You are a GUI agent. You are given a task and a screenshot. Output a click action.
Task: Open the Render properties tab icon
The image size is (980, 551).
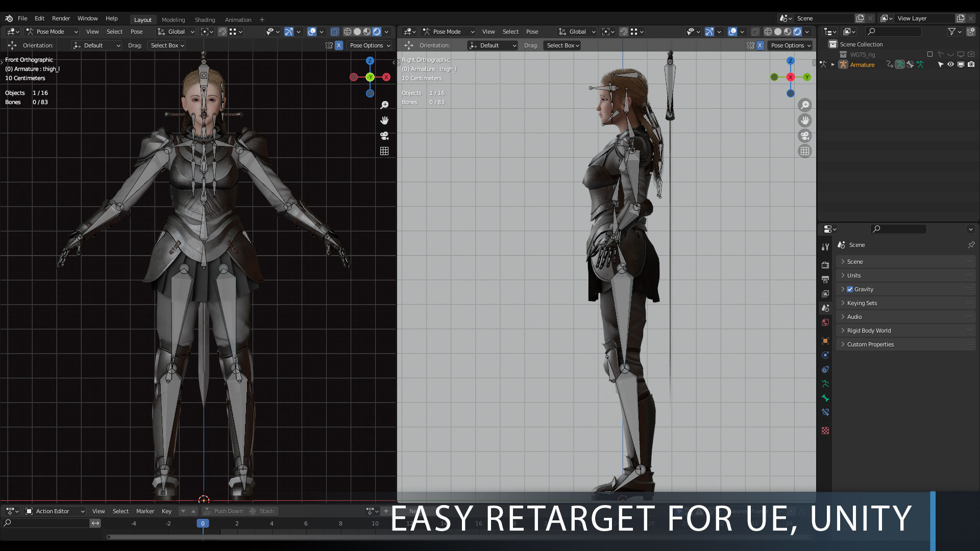point(825,265)
